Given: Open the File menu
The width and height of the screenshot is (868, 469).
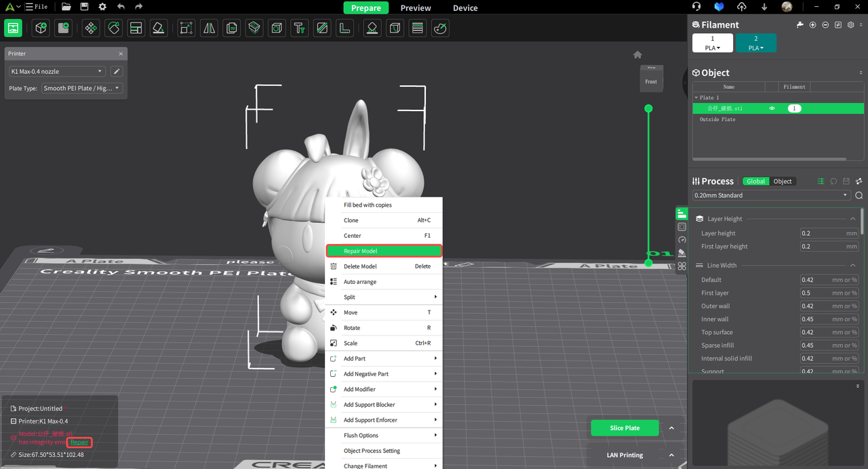Looking at the screenshot, I should pyautogui.click(x=36, y=7).
